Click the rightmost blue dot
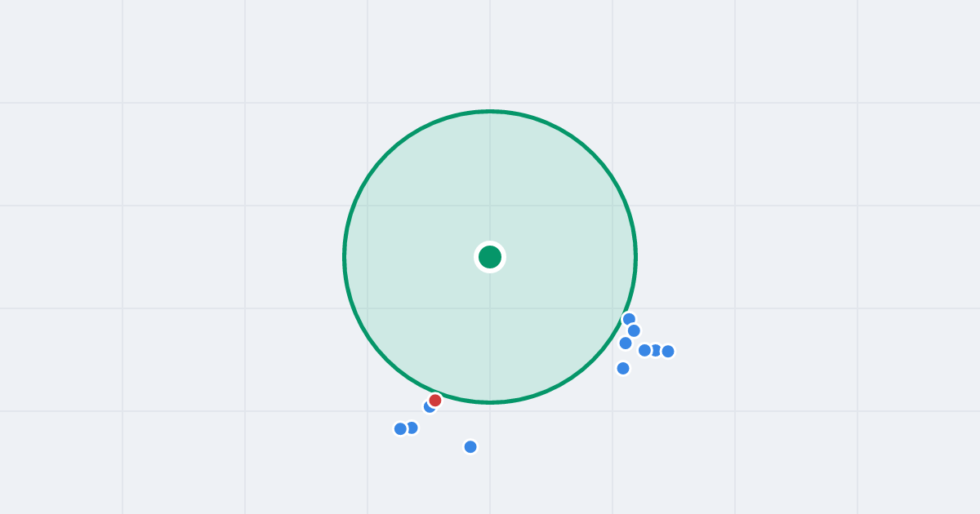This screenshot has height=514, width=980. [668, 352]
